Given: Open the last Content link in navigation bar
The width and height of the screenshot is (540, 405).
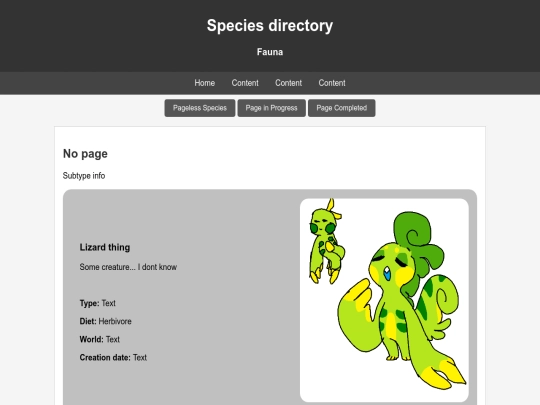Looking at the screenshot, I should pos(332,83).
